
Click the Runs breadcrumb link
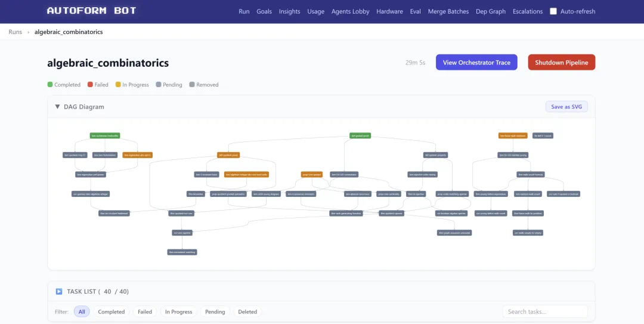click(x=15, y=32)
